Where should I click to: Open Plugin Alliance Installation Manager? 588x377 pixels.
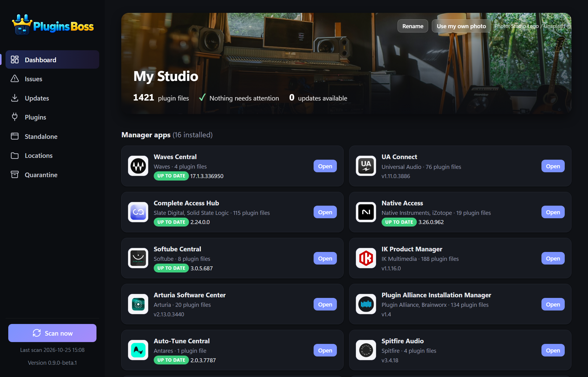pos(553,304)
